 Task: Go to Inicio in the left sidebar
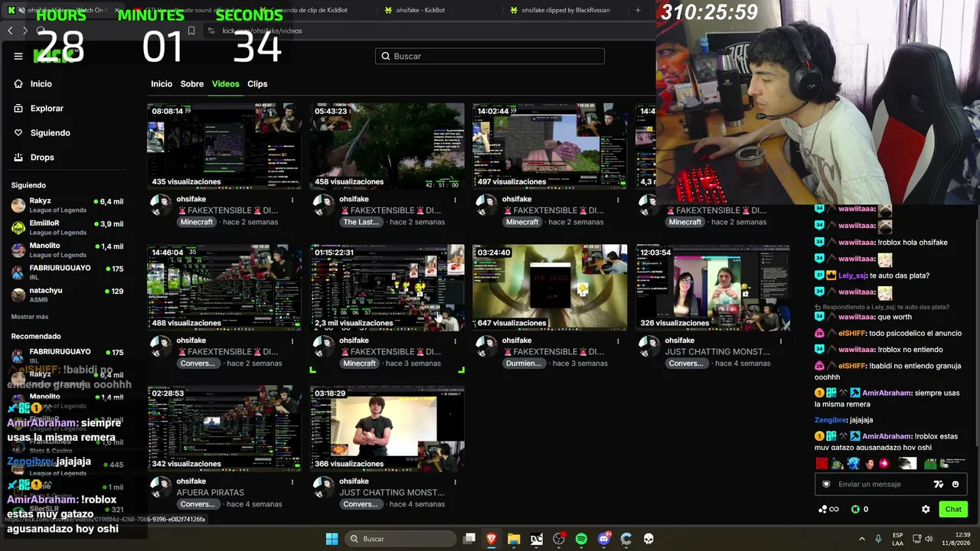33,83
